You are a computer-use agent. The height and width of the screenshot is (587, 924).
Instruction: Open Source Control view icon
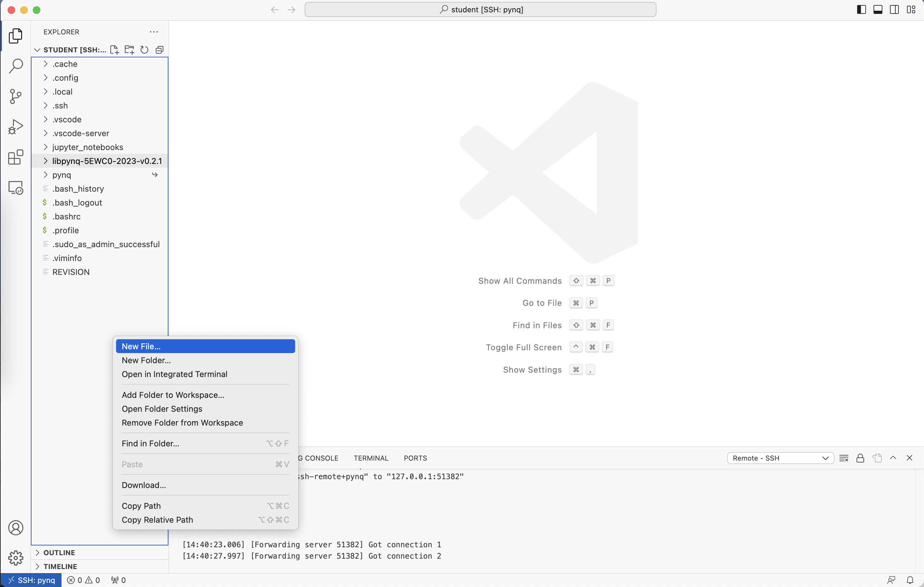point(16,96)
